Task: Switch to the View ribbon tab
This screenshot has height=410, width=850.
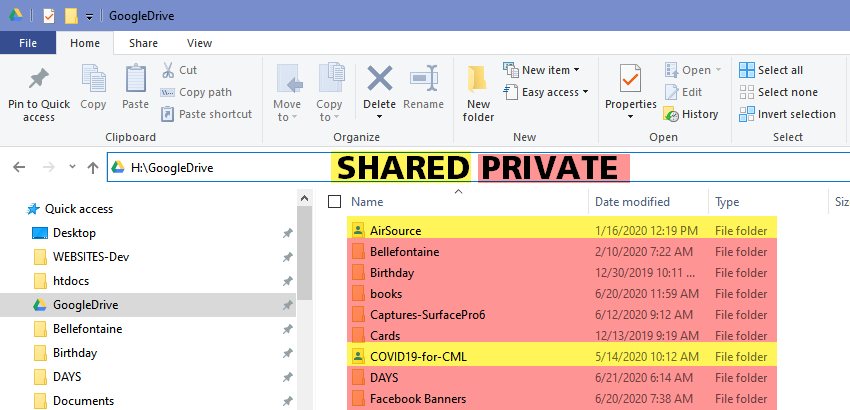Action: (x=199, y=43)
